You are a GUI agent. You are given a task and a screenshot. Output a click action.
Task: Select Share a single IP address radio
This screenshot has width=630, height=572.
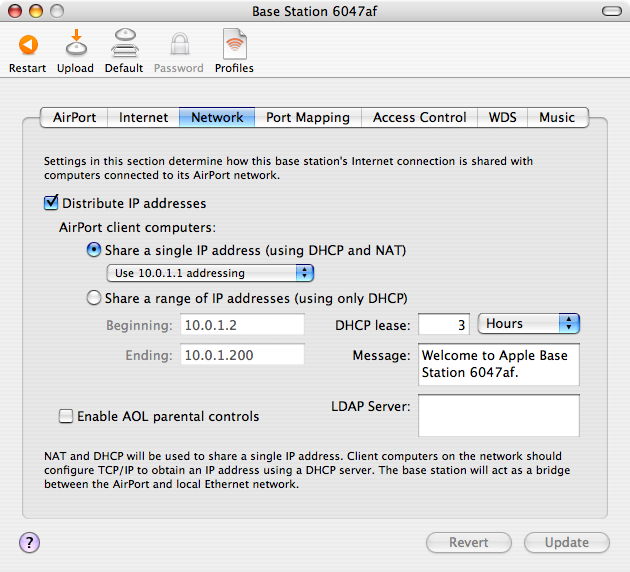point(94,250)
